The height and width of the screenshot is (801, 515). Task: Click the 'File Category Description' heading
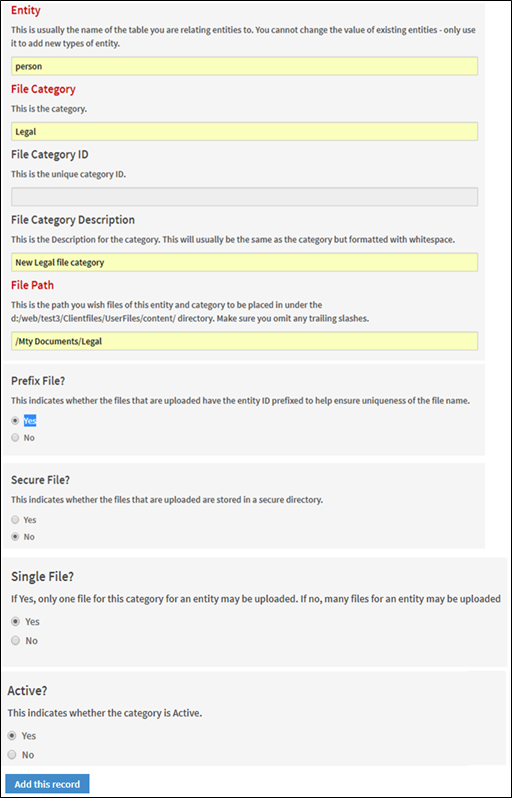[x=73, y=220]
